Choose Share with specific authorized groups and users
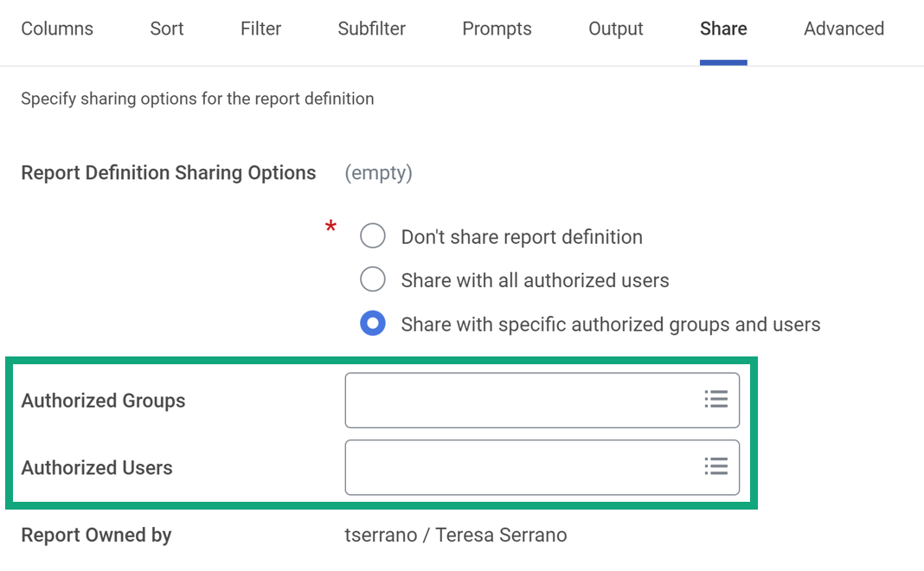 [x=372, y=324]
